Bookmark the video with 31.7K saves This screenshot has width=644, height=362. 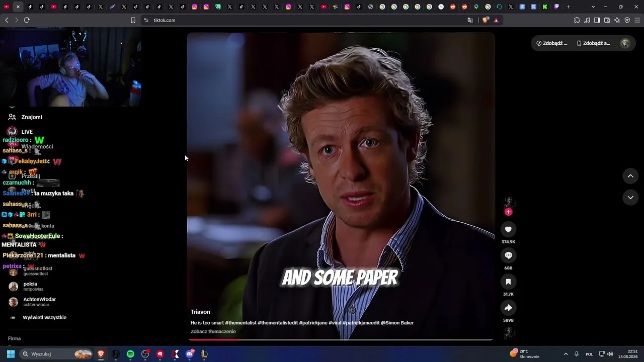point(508,282)
